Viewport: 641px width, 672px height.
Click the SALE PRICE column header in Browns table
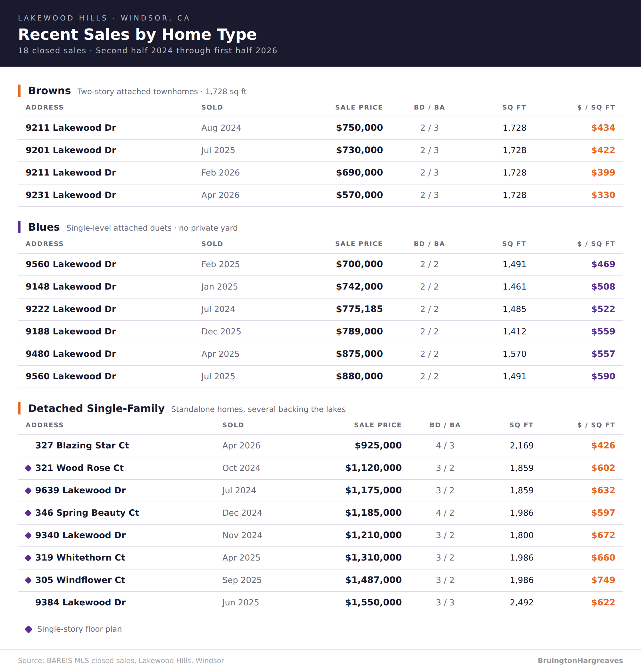pyautogui.click(x=359, y=107)
